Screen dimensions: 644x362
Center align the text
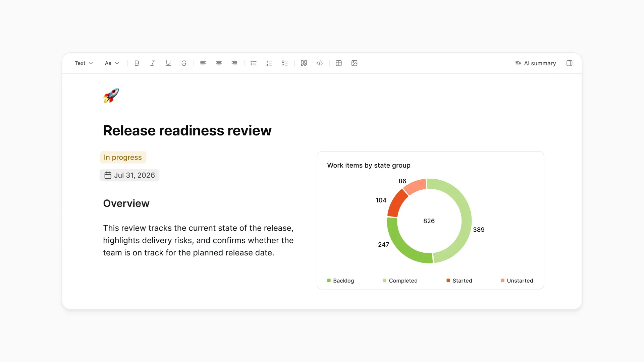tap(219, 63)
